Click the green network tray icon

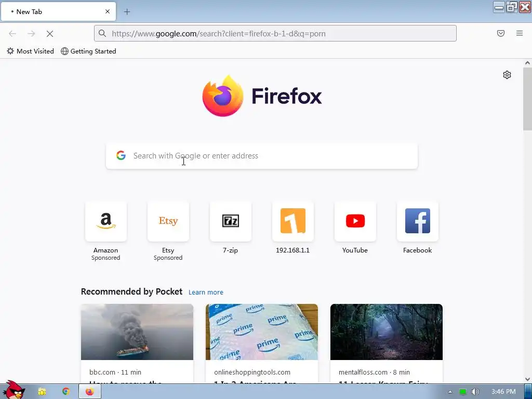[x=463, y=392]
